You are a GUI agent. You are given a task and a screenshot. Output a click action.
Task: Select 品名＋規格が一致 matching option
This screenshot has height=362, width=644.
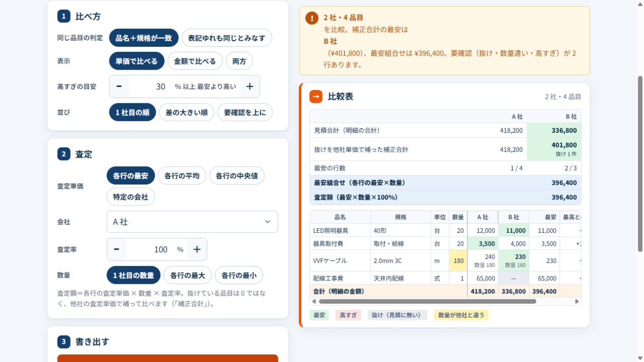(144, 38)
